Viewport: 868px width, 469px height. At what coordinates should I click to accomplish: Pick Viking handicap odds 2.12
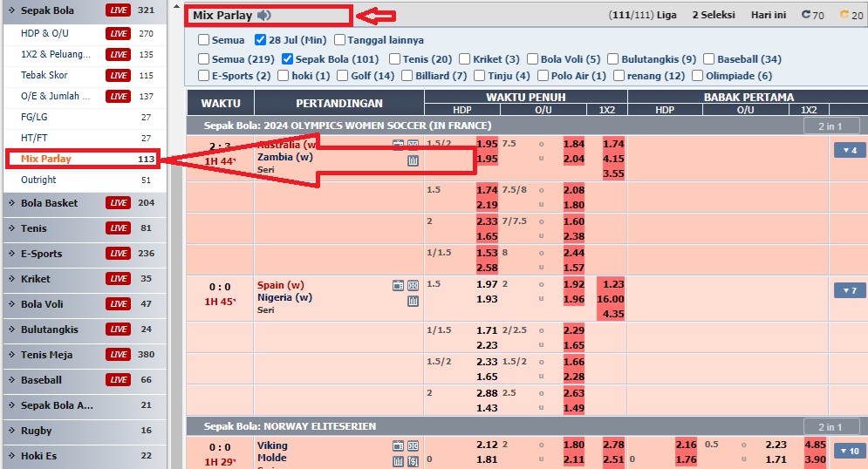click(487, 445)
